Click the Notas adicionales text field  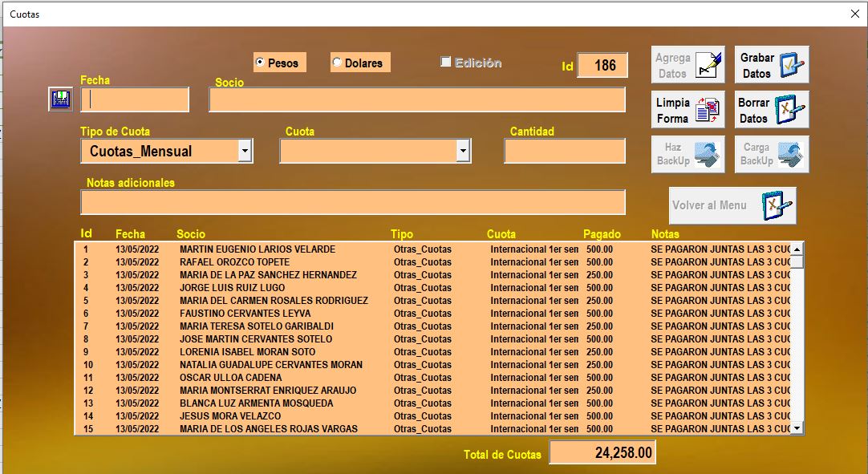point(352,202)
